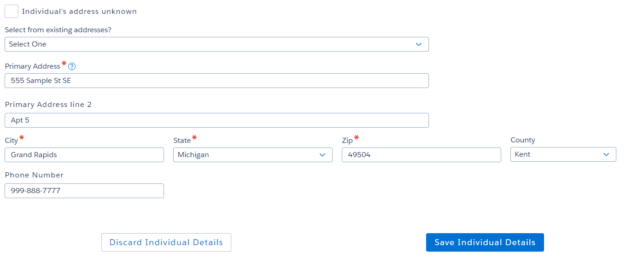
Task: Check the Individual's address unknown checkbox
Action: (x=12, y=12)
